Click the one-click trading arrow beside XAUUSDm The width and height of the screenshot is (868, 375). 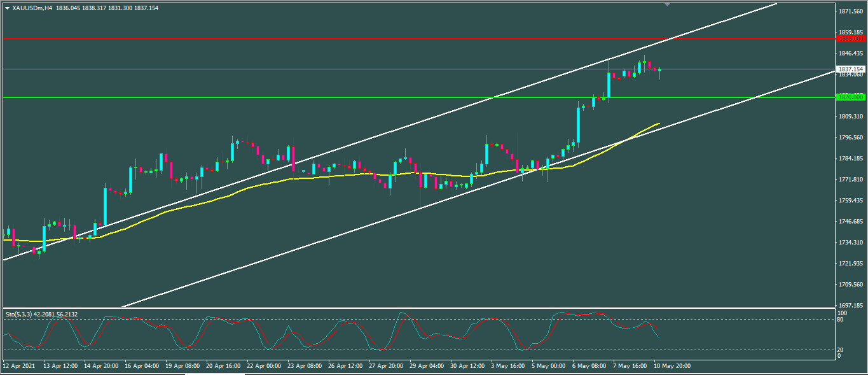[x=7, y=7]
